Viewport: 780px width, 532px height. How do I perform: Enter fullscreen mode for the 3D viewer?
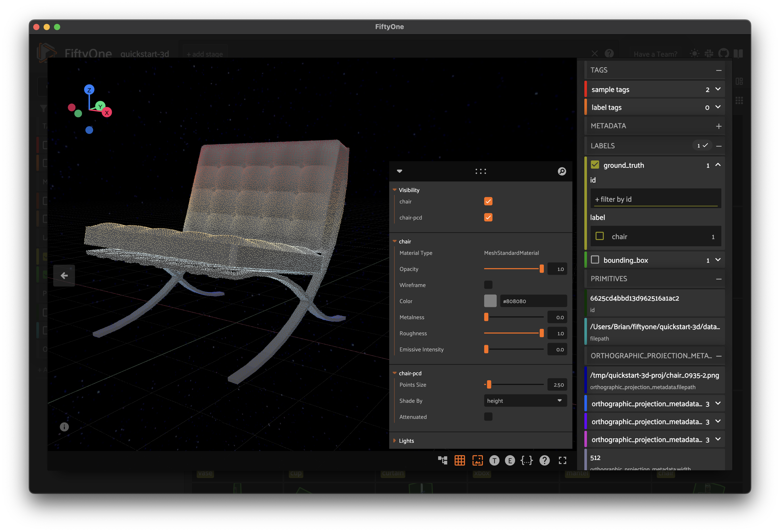[x=563, y=461]
